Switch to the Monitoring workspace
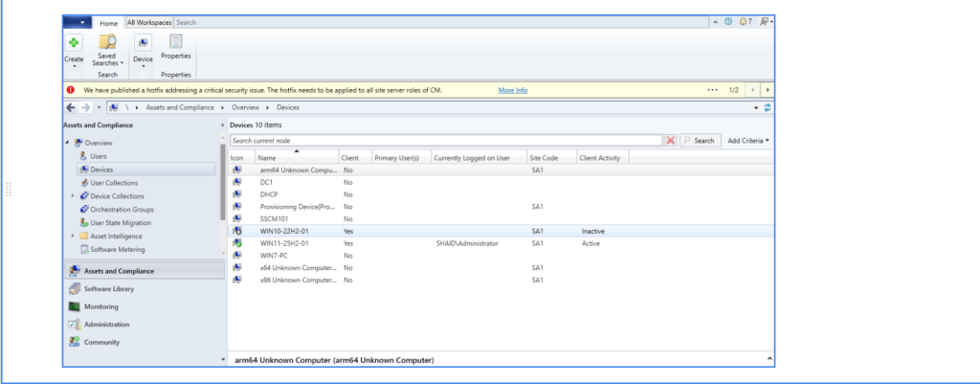The height and width of the screenshot is (384, 980). [x=100, y=306]
